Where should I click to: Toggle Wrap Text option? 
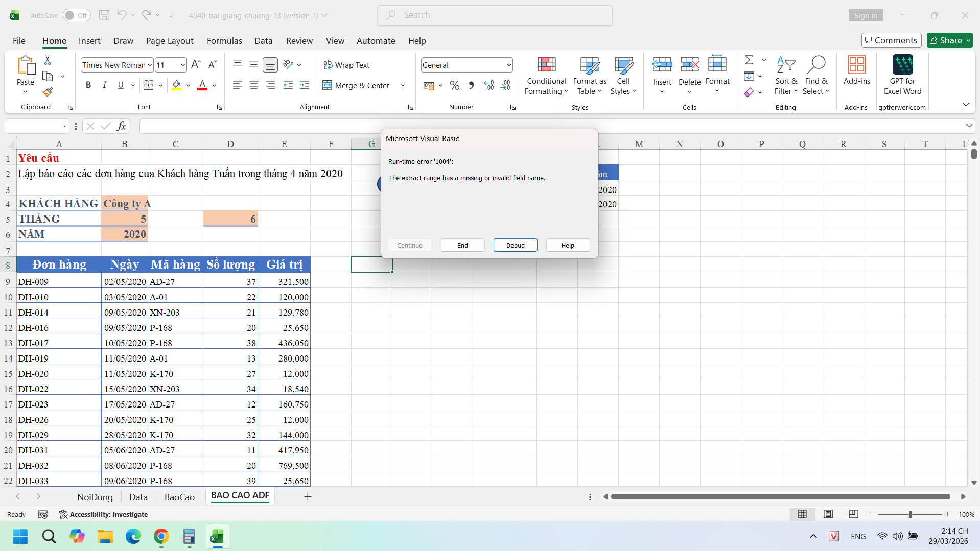click(346, 65)
